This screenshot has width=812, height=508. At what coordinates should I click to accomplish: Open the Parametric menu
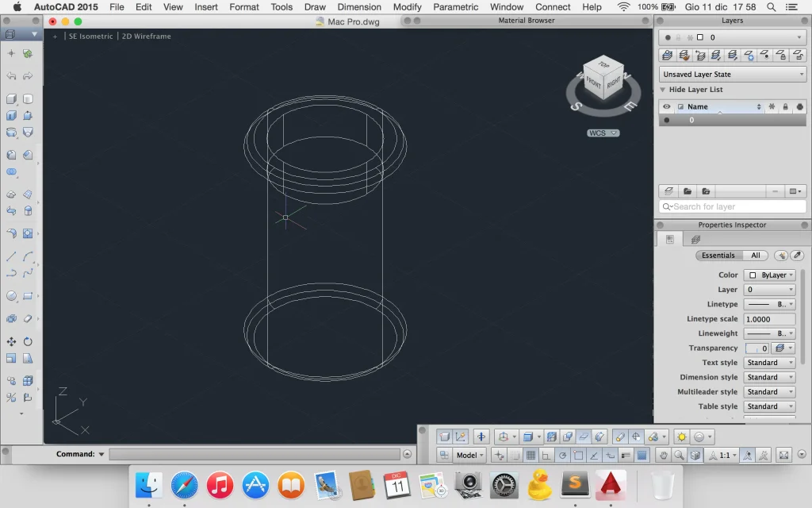point(456,6)
